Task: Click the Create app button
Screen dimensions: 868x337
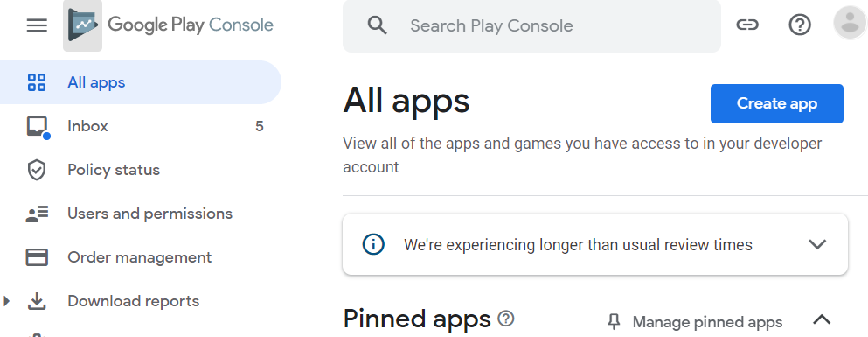Action: point(777,103)
